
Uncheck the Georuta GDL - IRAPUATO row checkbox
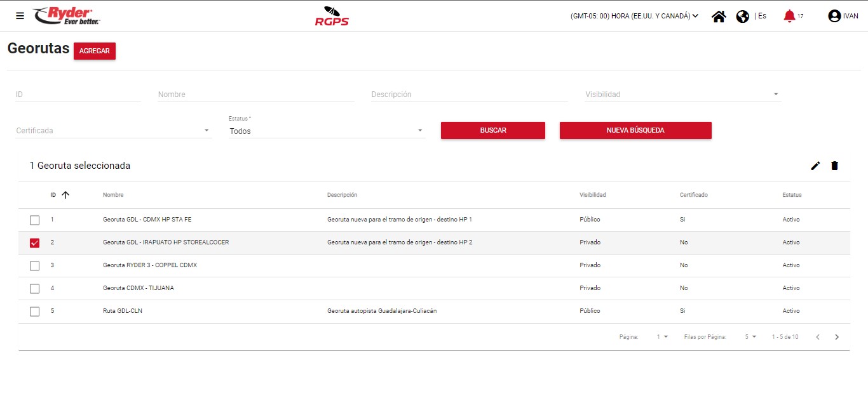pos(34,243)
